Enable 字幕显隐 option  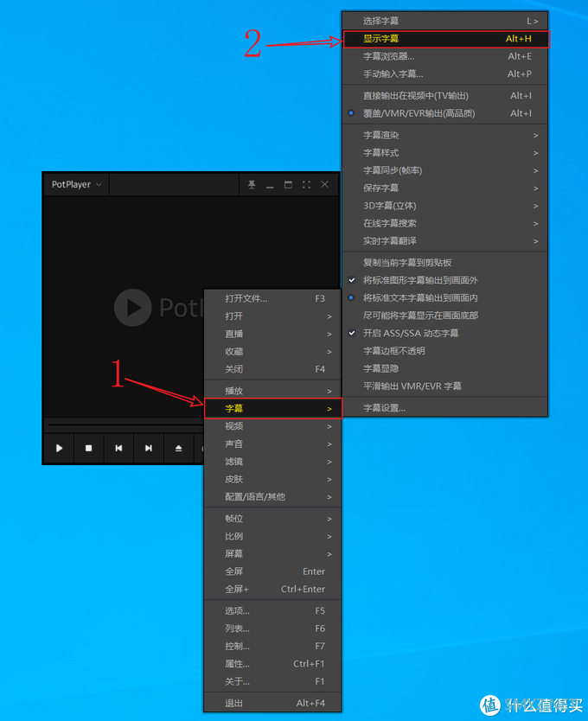[x=445, y=368]
